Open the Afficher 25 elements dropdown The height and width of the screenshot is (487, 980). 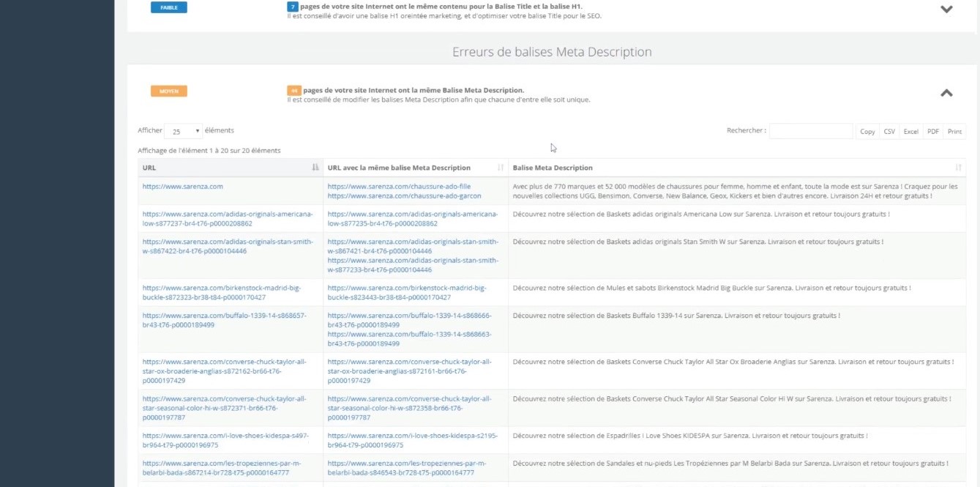pos(183,131)
